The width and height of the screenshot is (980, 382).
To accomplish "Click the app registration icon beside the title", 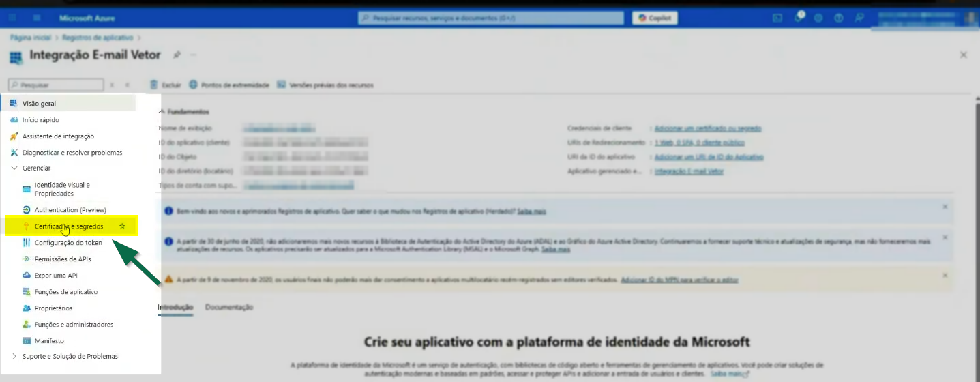I will [x=16, y=57].
